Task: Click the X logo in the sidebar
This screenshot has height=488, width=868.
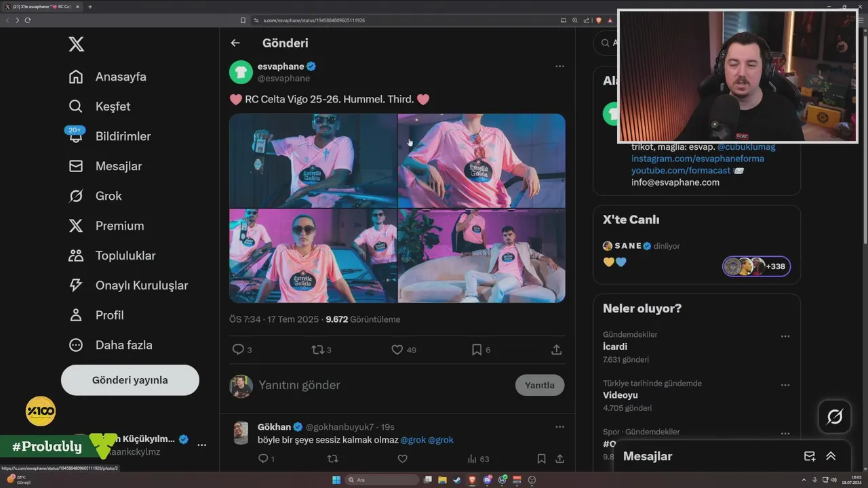Action: [x=77, y=45]
